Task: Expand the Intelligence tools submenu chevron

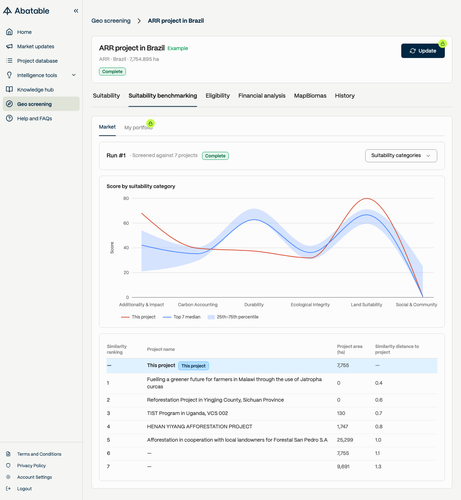Action: [x=74, y=75]
